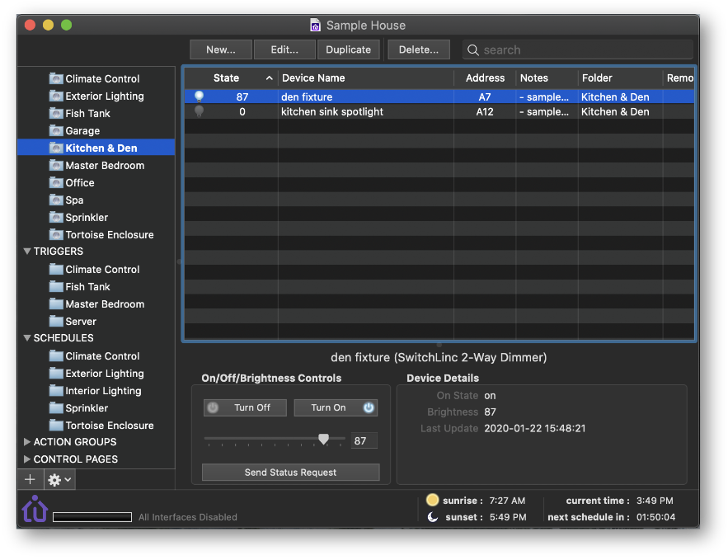Image resolution: width=728 pixels, height=560 pixels.
Task: Click the Office folder icon
Action: pyautogui.click(x=56, y=182)
